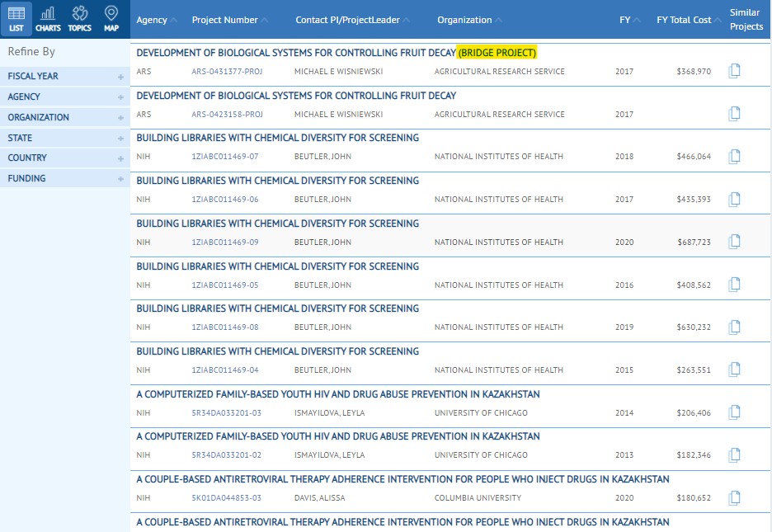Open the TOPICS view
The height and width of the screenshot is (532, 772).
coord(80,19)
